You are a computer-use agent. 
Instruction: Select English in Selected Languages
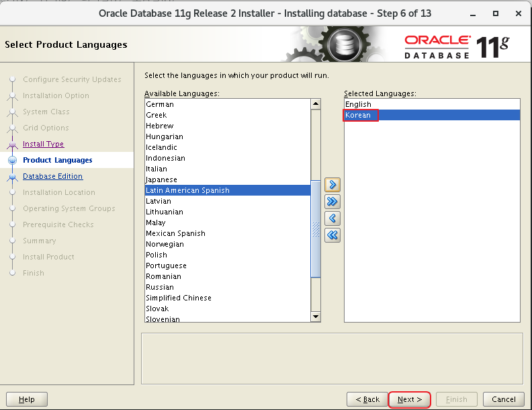click(x=432, y=104)
